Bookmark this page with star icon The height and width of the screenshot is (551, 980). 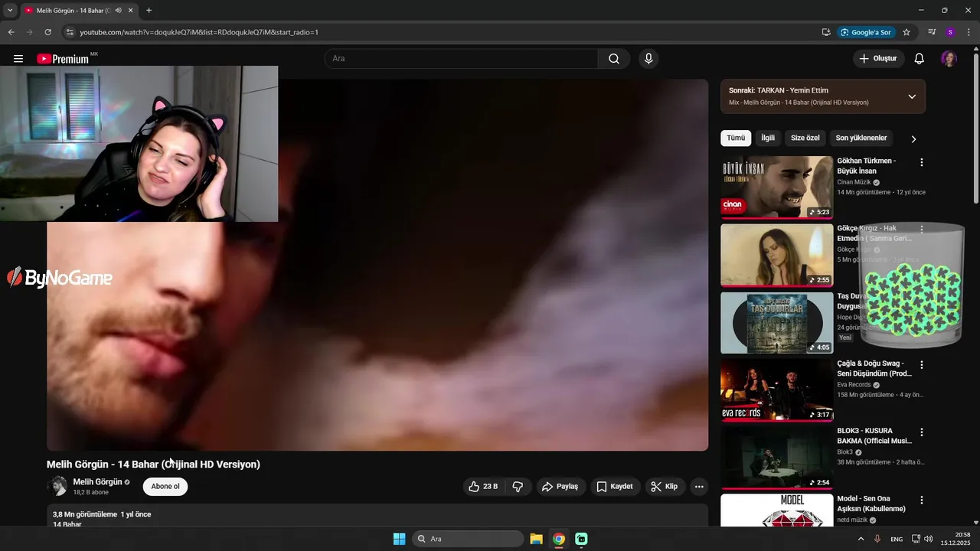coord(906,32)
